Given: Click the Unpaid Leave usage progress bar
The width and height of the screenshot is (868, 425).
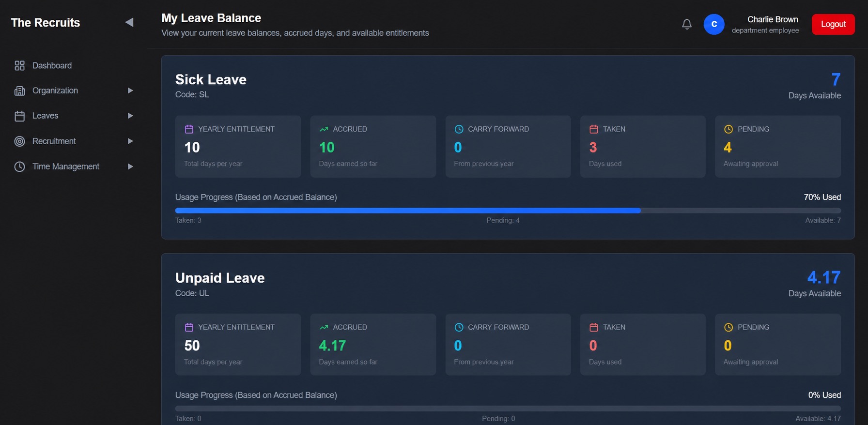Looking at the screenshot, I should point(508,409).
